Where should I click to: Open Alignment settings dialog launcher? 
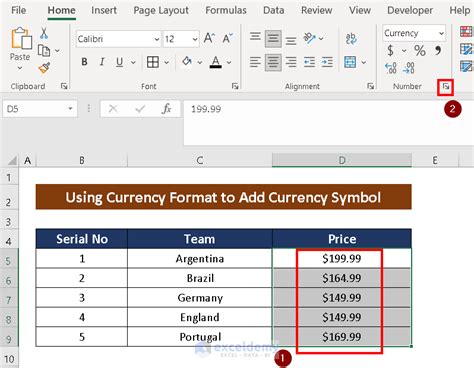coord(370,86)
